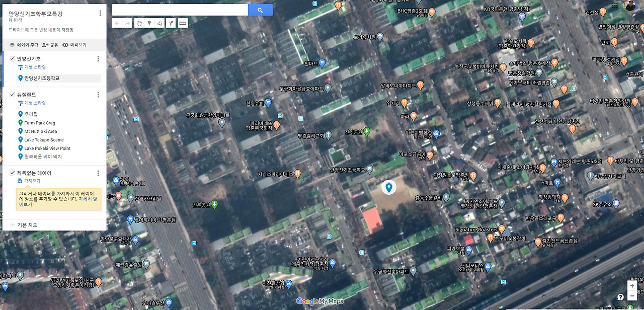Click the Signature Roasters cafe marker
Screen dimensions: 644x310
coord(502,229)
